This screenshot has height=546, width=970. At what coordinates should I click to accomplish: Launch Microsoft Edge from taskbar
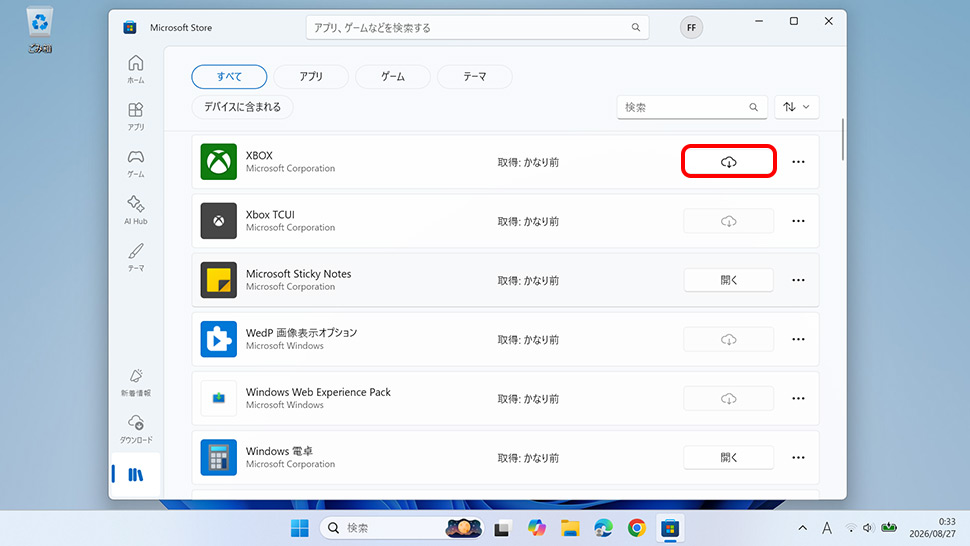[603, 528]
